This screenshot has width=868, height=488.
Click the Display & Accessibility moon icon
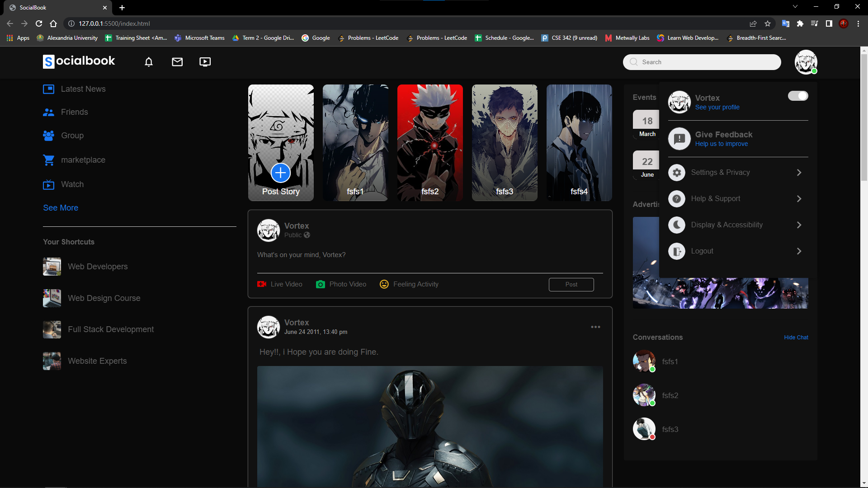[676, 225]
